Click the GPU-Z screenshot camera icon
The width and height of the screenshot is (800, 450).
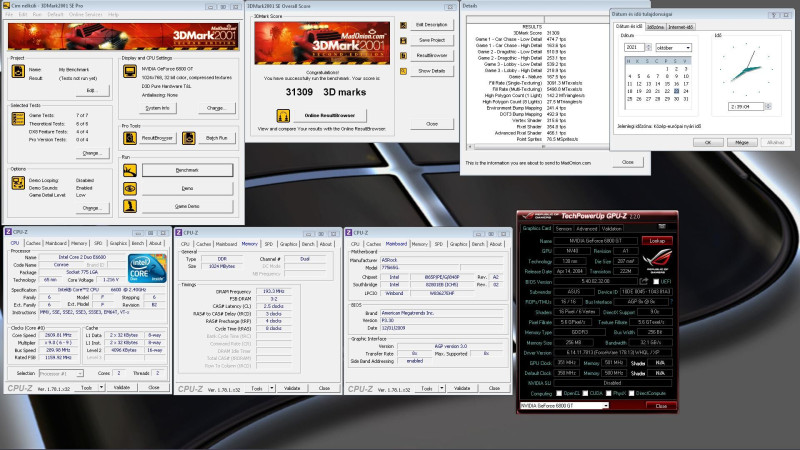[662, 226]
